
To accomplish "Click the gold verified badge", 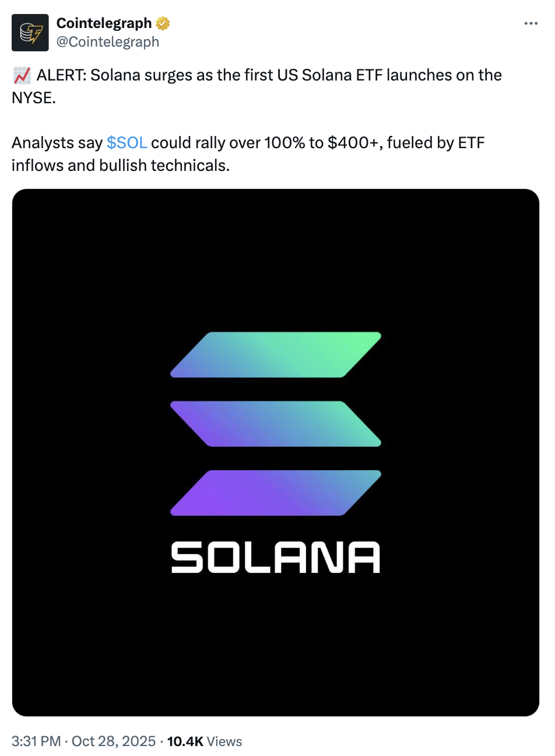I will coord(163,23).
